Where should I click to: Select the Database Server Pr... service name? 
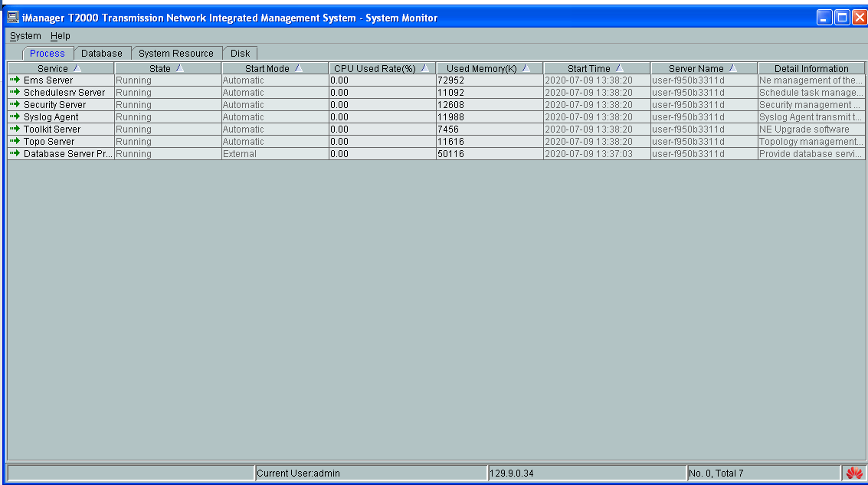(68, 153)
